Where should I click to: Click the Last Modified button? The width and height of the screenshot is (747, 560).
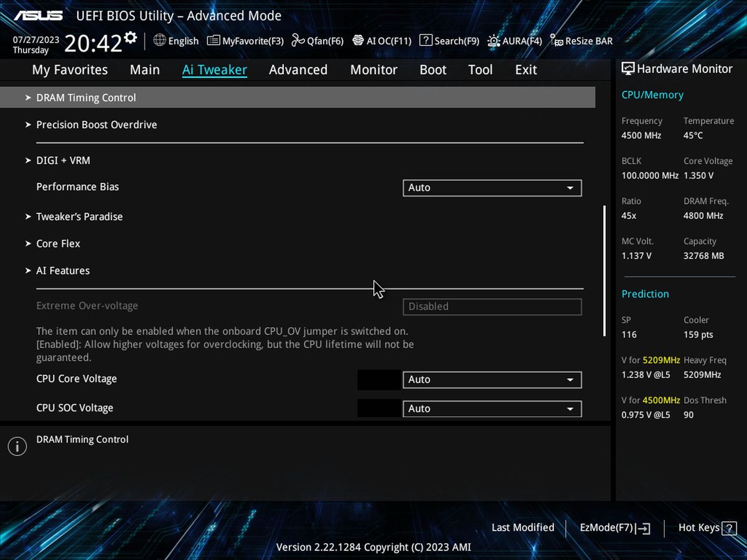coord(523,528)
